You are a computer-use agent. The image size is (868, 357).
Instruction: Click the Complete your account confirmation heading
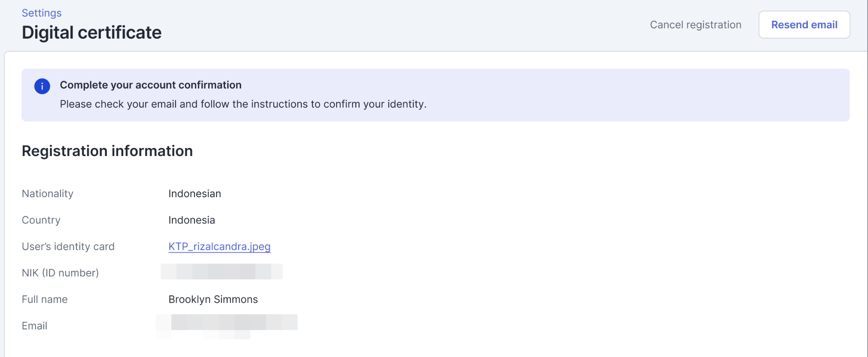point(150,85)
